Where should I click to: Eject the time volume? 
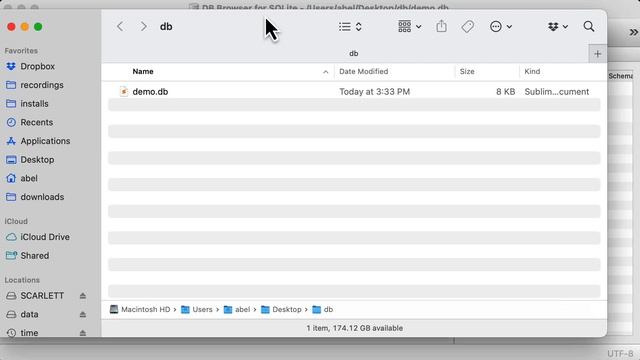point(83,333)
